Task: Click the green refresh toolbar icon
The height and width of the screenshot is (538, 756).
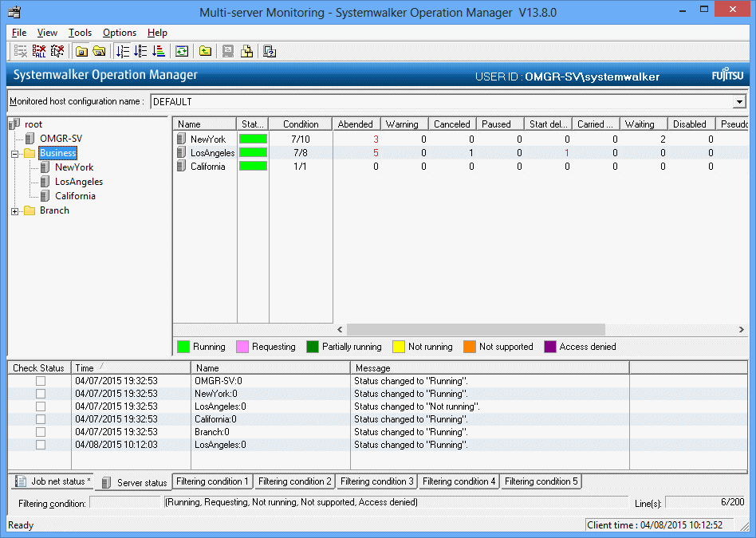Action: pyautogui.click(x=182, y=51)
